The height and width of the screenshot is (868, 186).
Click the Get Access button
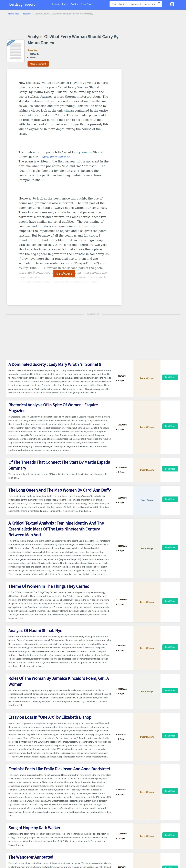pyautogui.click(x=64, y=273)
